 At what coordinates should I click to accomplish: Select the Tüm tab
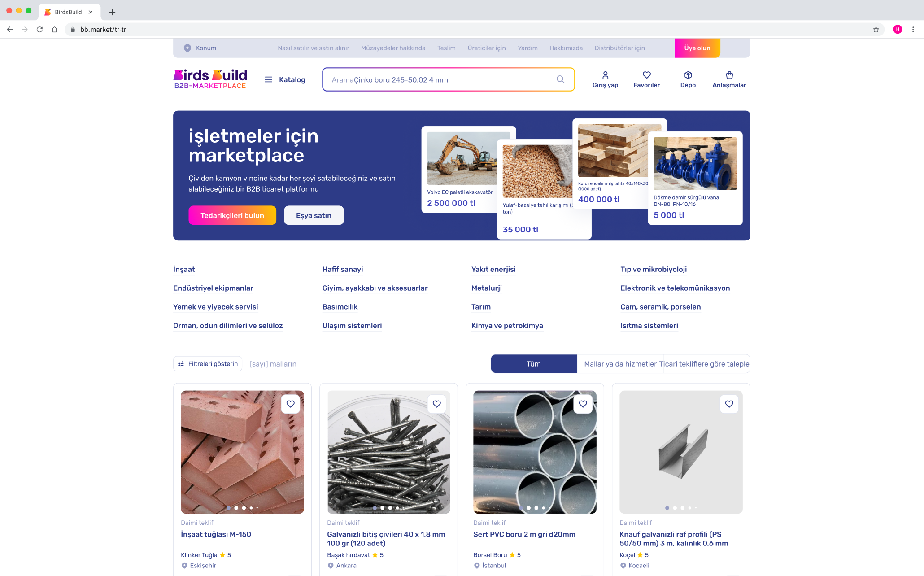(x=533, y=364)
